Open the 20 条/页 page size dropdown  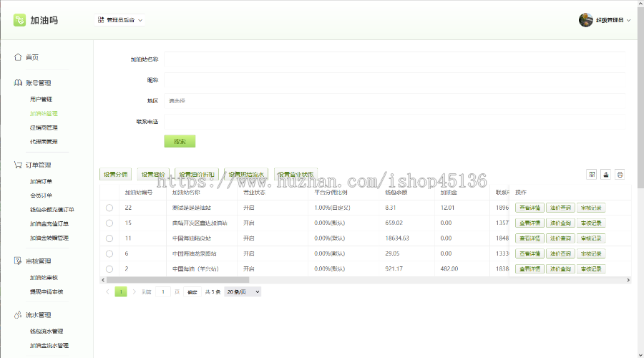[243, 292]
